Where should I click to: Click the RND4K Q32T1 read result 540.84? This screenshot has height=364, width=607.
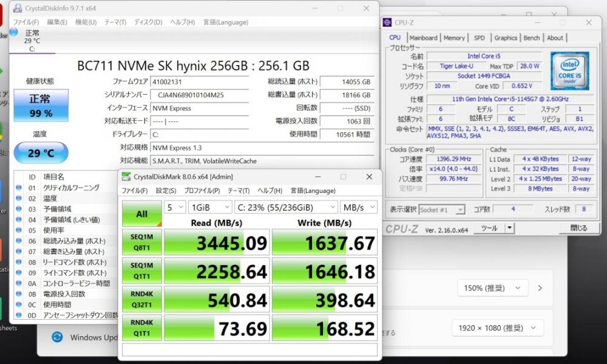click(217, 300)
